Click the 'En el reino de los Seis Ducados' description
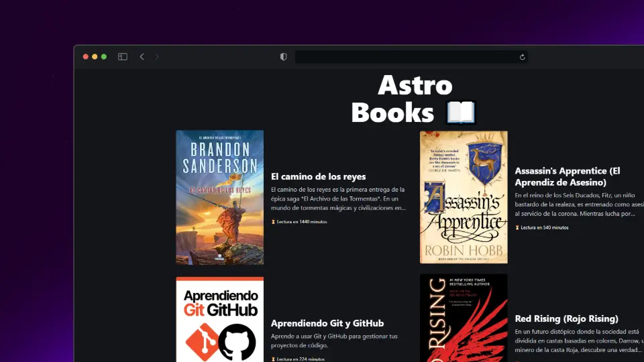 (579, 204)
